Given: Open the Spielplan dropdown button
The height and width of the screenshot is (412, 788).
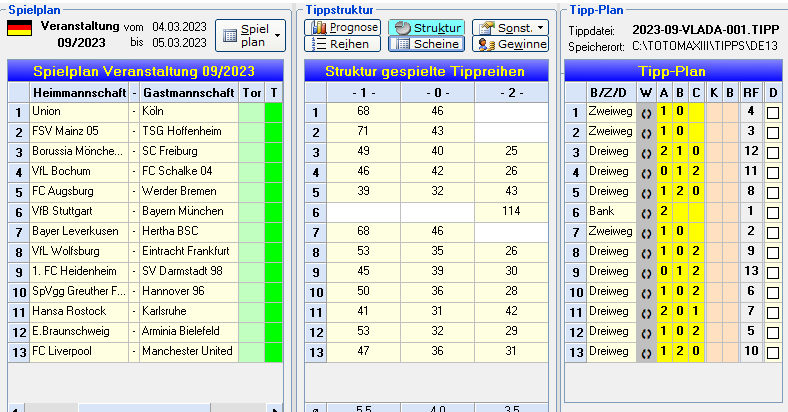Looking at the screenshot, I should click(250, 36).
